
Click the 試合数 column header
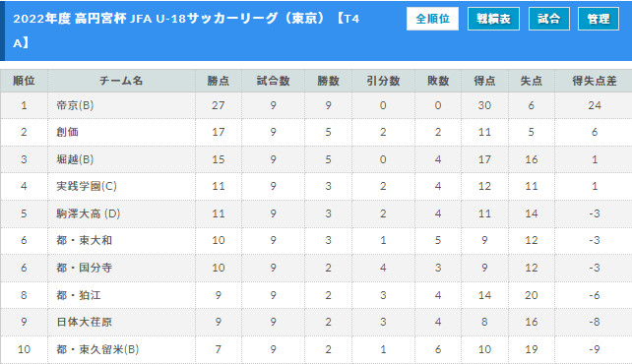click(274, 81)
